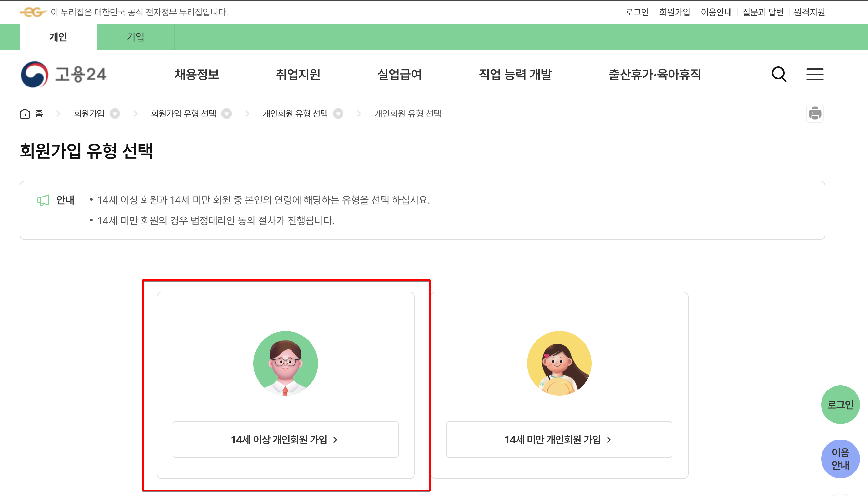Image resolution: width=868 pixels, height=496 pixels.
Task: Click the girl avatar on yellow circle
Action: 559,363
